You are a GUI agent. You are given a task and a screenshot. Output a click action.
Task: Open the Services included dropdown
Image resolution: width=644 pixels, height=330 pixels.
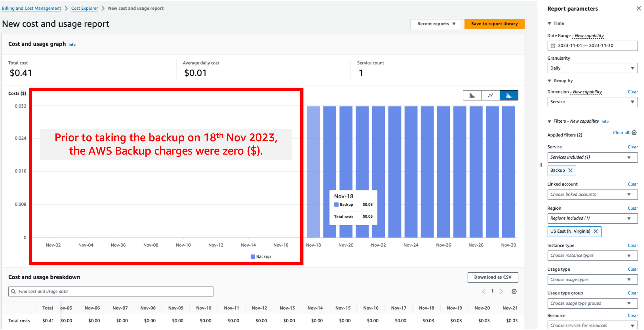coord(630,157)
